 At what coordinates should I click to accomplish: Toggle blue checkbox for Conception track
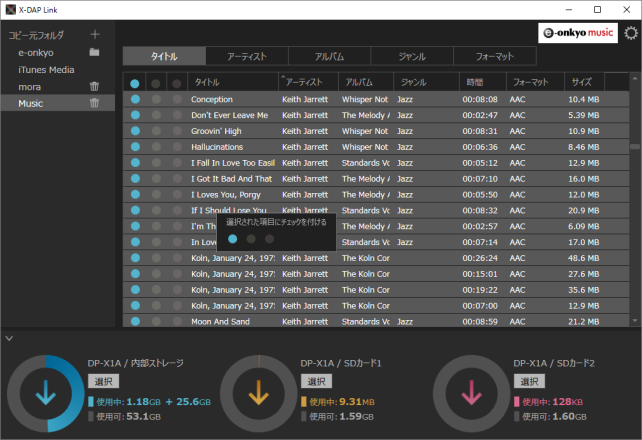tap(135, 99)
